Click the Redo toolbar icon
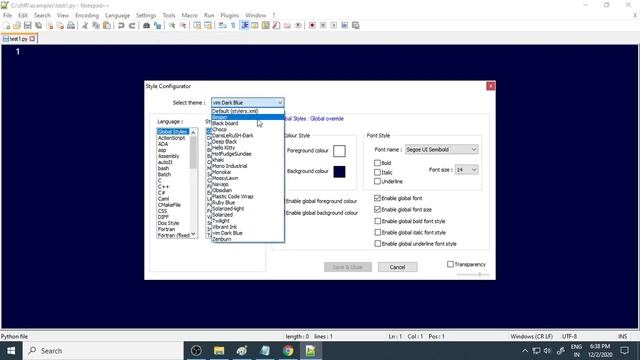 point(132,25)
